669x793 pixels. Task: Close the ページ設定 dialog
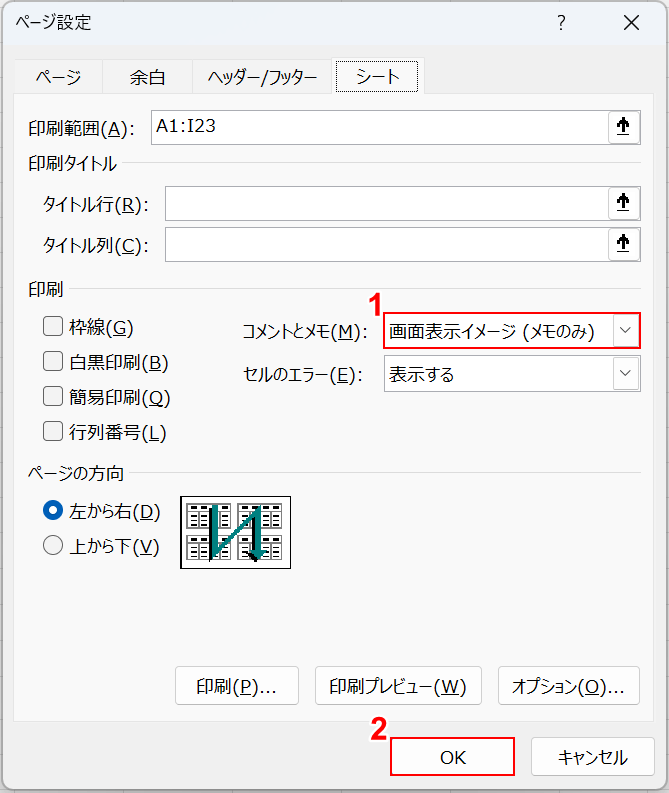pyautogui.click(x=631, y=23)
